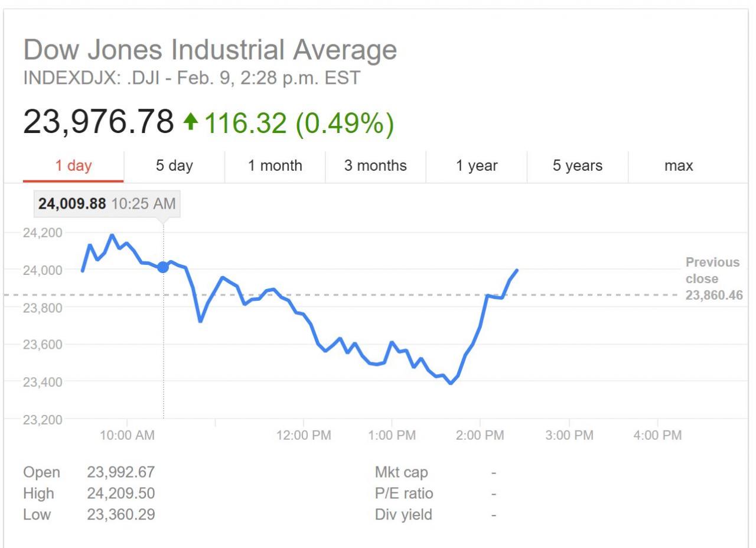Select the 3 months tab

click(x=376, y=166)
